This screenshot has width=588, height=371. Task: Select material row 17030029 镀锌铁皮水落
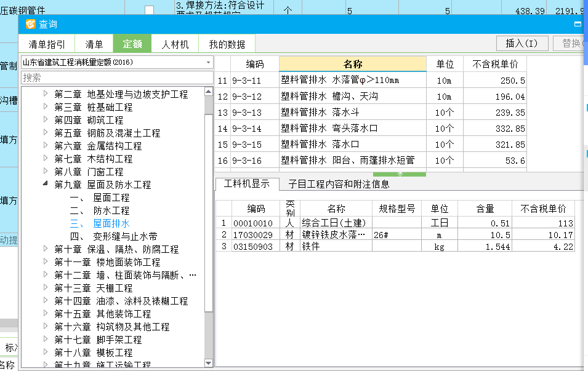click(x=395, y=234)
